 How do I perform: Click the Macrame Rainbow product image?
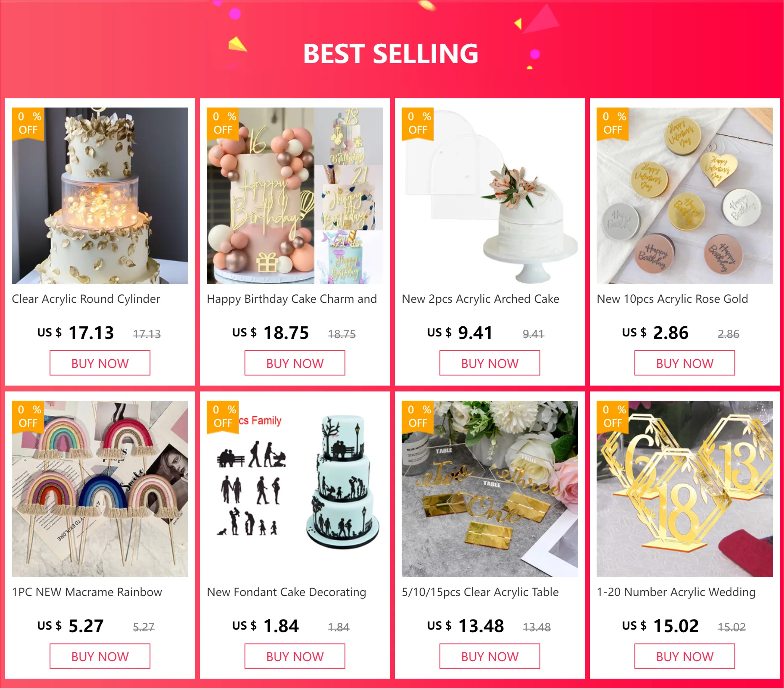coord(100,489)
